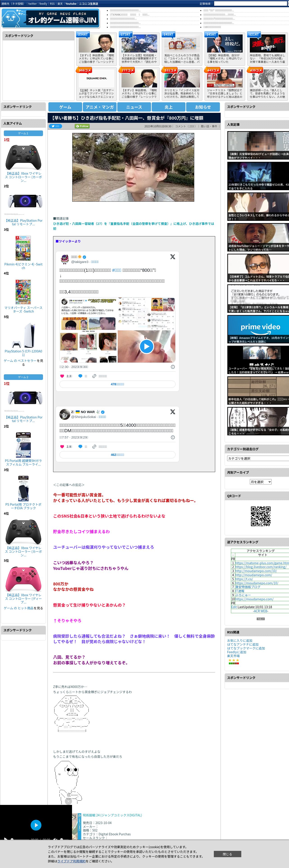Viewport: 289px width, 868px height.
Task: Open the 439コメ 諫訪部順一 article thumbnail
Action: point(267,78)
